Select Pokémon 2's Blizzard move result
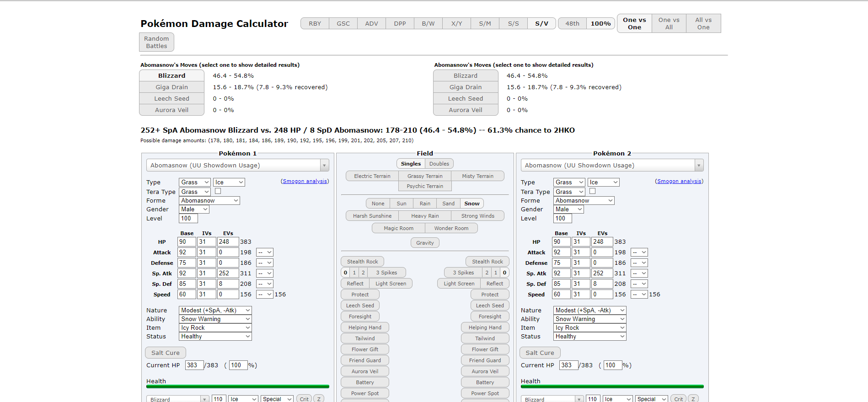 click(466, 75)
